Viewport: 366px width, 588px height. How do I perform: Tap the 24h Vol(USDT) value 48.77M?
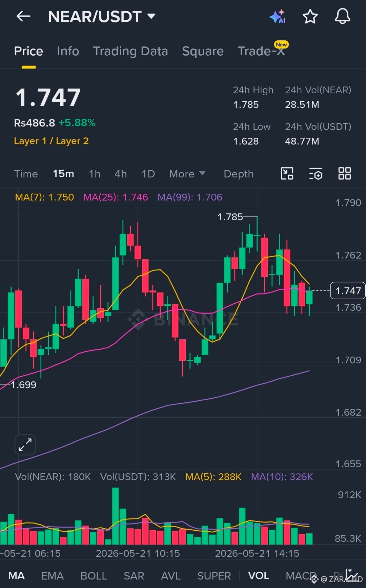(302, 141)
